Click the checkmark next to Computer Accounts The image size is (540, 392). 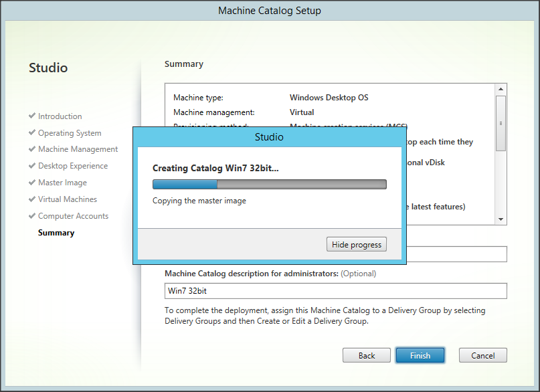tap(32, 216)
